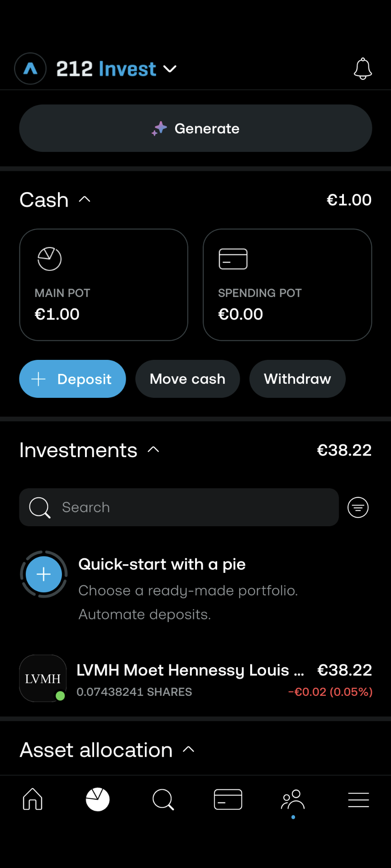The height and width of the screenshot is (868, 391).
Task: Collapse the Cash section
Action: (85, 199)
